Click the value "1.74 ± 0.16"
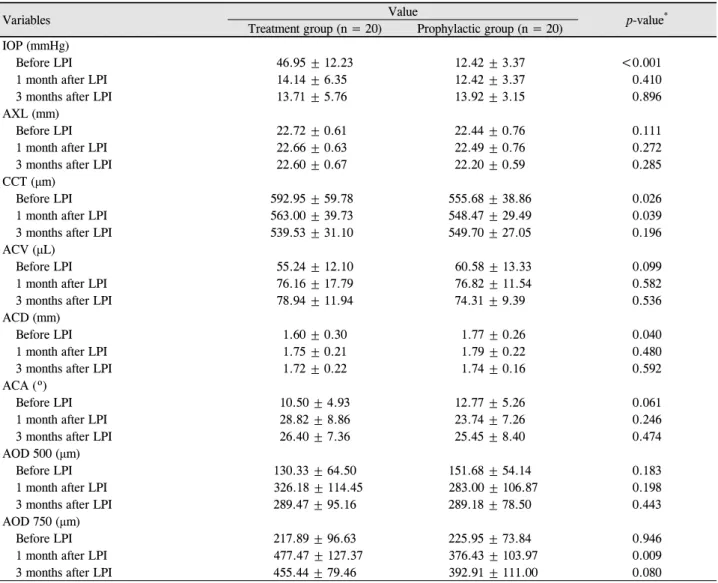The width and height of the screenshot is (718, 583). coord(493,369)
